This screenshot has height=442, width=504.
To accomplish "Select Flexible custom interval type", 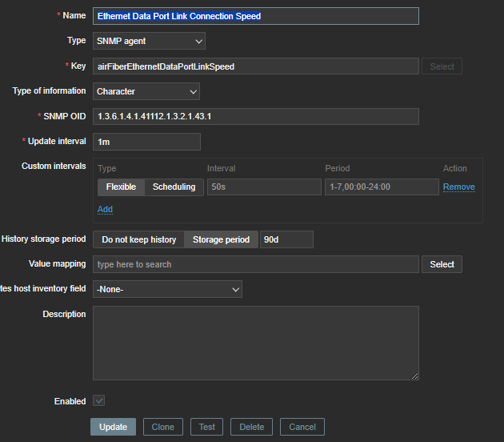I will (121, 187).
